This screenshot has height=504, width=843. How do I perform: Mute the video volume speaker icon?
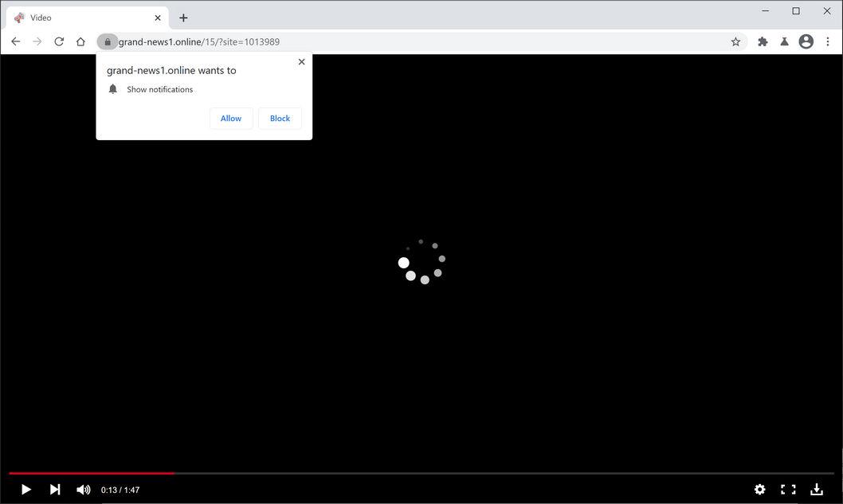pos(83,490)
